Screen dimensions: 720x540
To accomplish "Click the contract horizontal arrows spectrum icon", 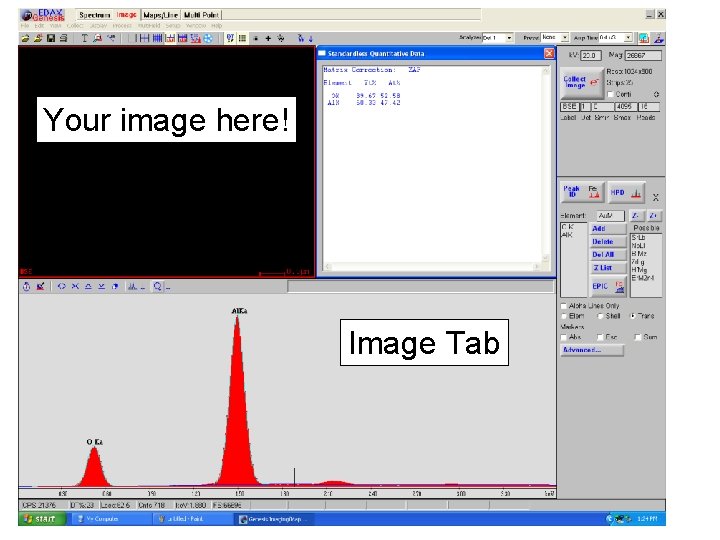I will click(x=75, y=287).
